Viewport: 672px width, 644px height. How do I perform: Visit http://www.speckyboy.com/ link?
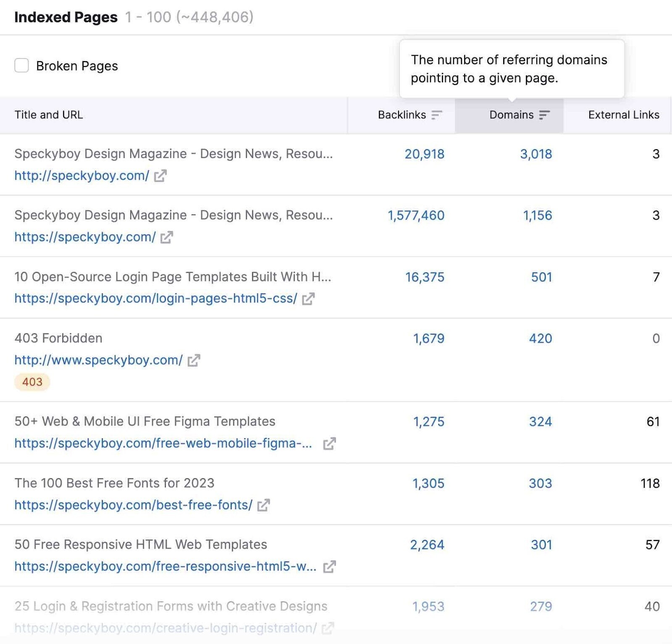pyautogui.click(x=99, y=360)
